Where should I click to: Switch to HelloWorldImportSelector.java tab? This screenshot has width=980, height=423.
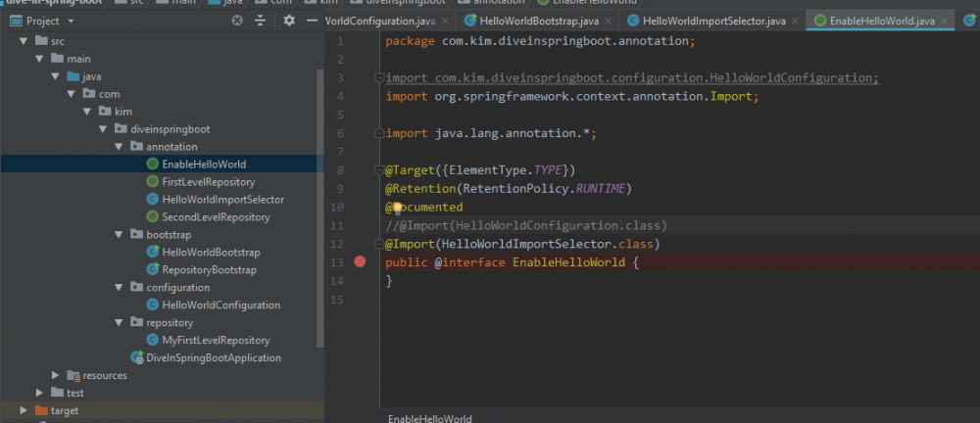(706, 20)
